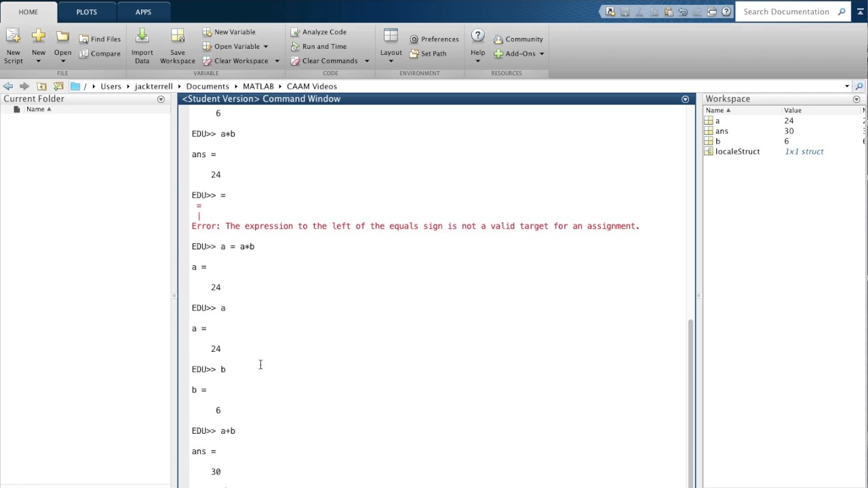Viewport: 868px width, 488px height.
Task: Switch windows via quick-access icon
Action: 712,12
